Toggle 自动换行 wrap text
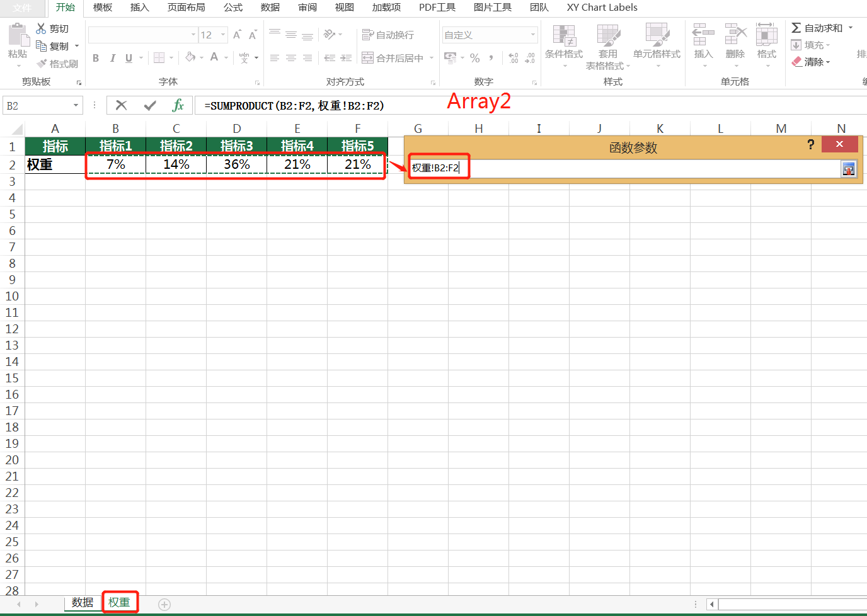Viewport: 867px width, 616px height. 388,35
